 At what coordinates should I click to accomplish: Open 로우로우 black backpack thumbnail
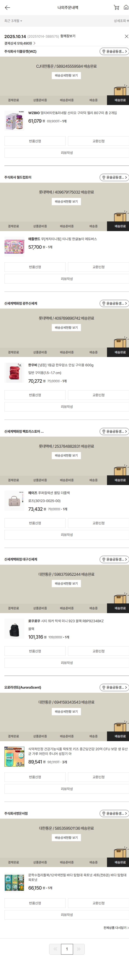(x=14, y=628)
